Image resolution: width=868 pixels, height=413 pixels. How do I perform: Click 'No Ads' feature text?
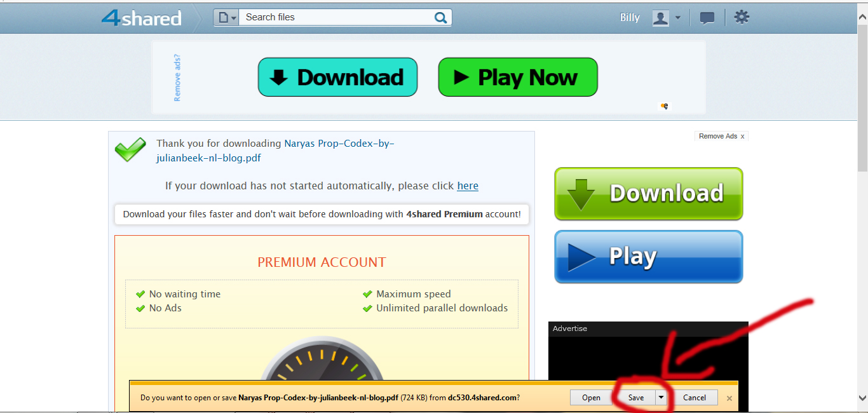pos(165,308)
